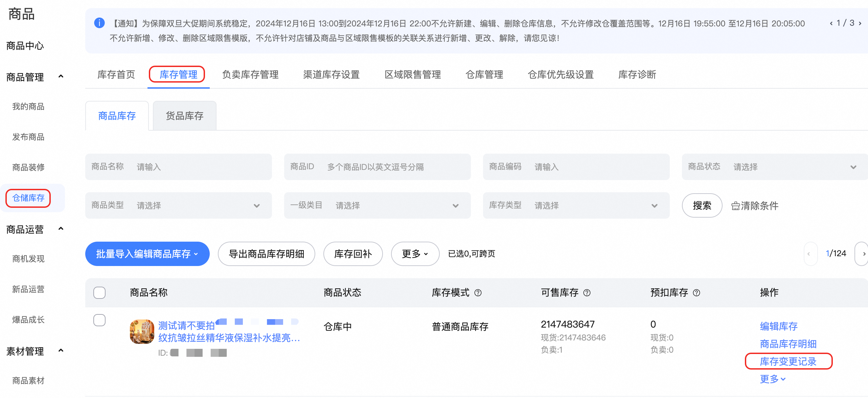Switch to the 负卖库存管理 tab
The height and width of the screenshot is (398, 868).
point(250,74)
